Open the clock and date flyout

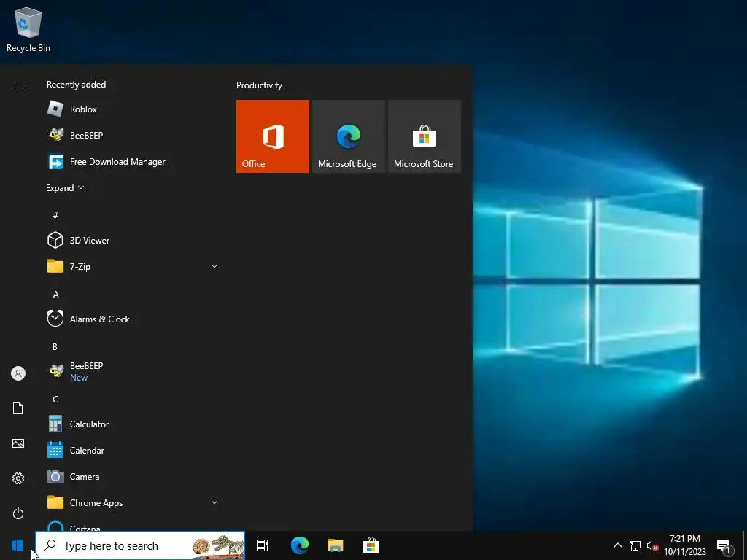[x=685, y=545]
